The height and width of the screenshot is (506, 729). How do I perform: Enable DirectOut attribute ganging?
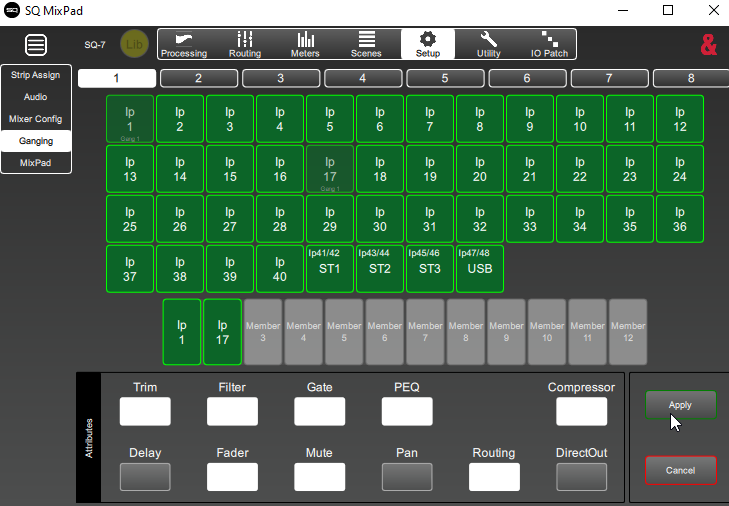coord(582,477)
